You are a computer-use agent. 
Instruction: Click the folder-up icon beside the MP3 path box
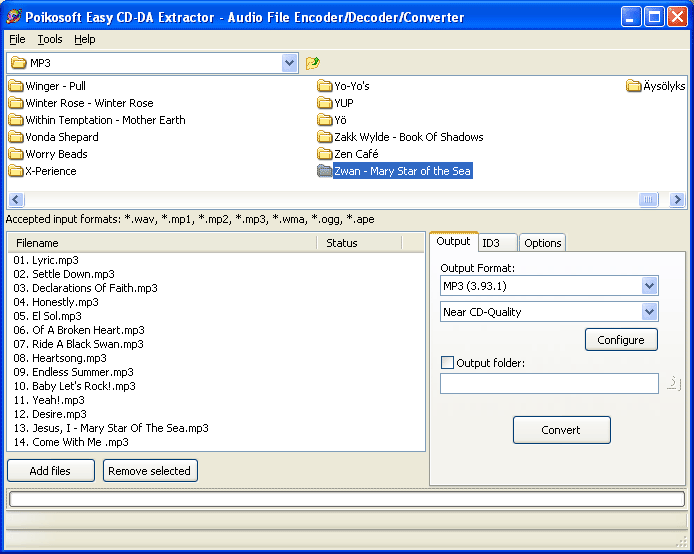coord(313,63)
